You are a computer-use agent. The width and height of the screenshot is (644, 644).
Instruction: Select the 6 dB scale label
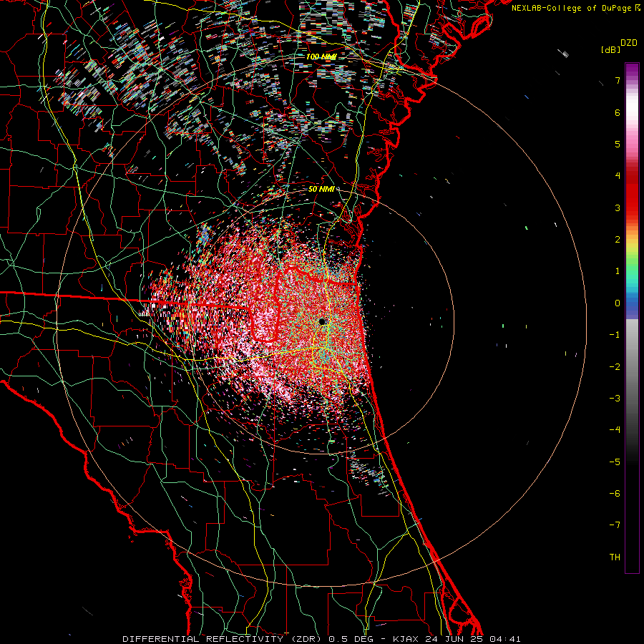pos(618,112)
